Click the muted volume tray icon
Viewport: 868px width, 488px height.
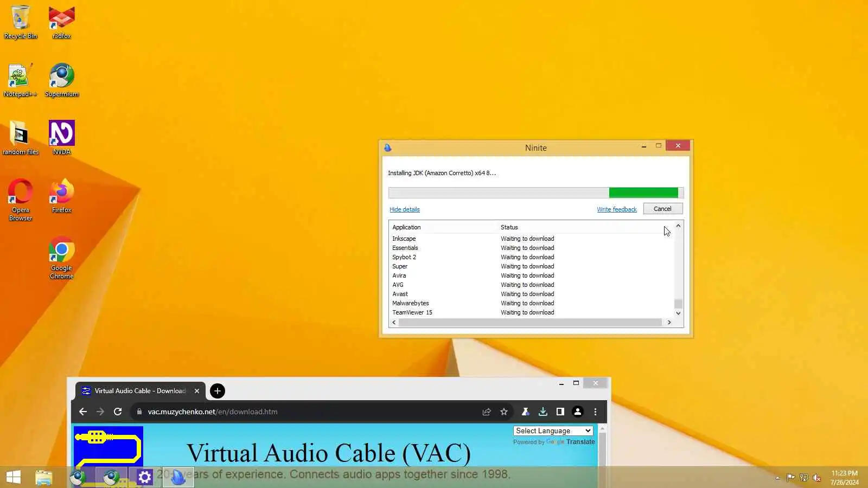tap(817, 478)
